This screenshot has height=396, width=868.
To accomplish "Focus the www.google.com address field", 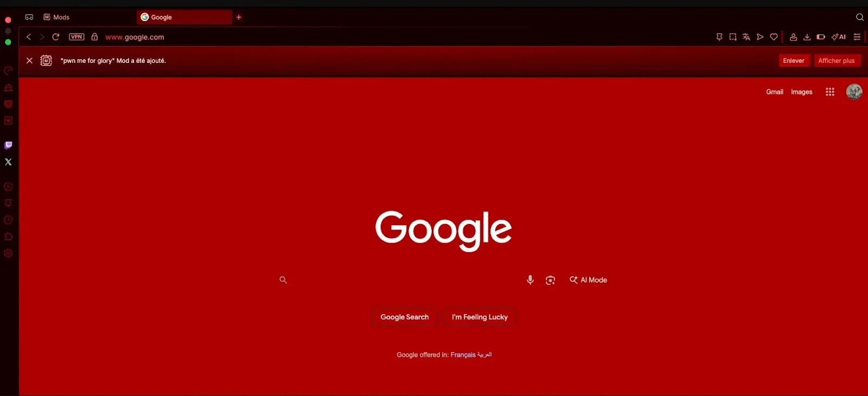I will (x=135, y=37).
